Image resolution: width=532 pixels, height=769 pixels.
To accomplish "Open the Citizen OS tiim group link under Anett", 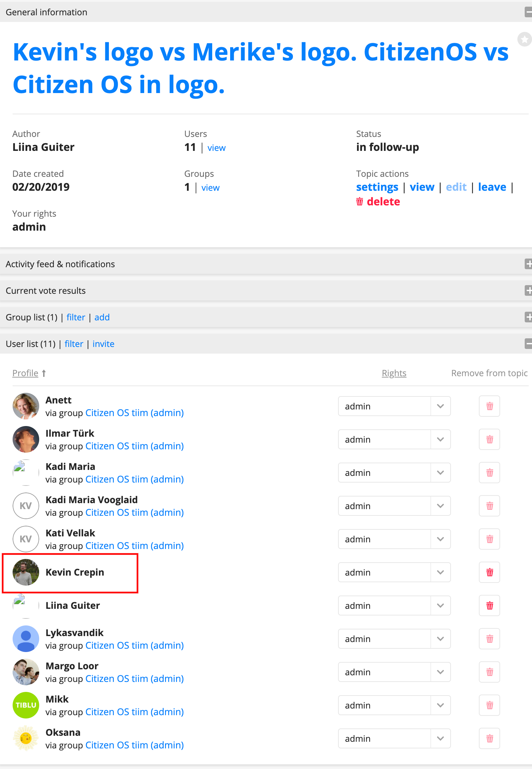I will [134, 413].
